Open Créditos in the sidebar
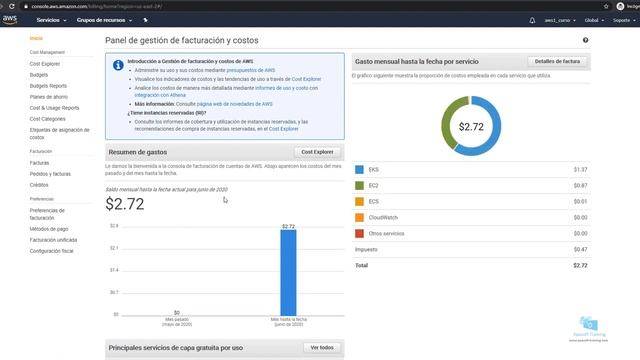Screen dimensions: 640x360 point(39,185)
